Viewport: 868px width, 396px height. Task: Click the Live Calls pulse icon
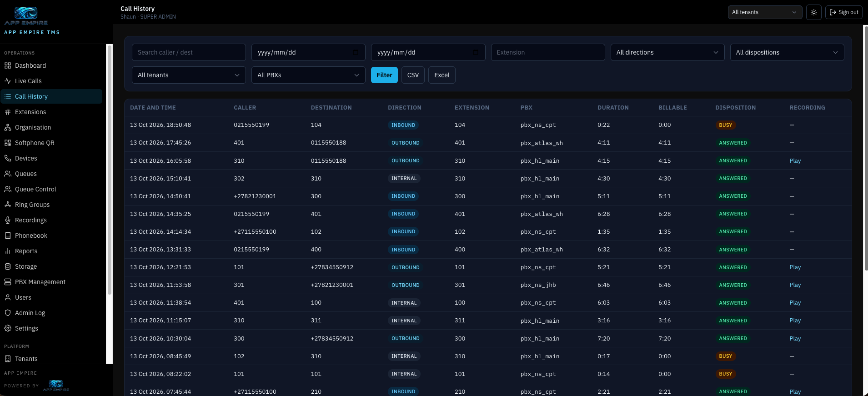pyautogui.click(x=8, y=81)
